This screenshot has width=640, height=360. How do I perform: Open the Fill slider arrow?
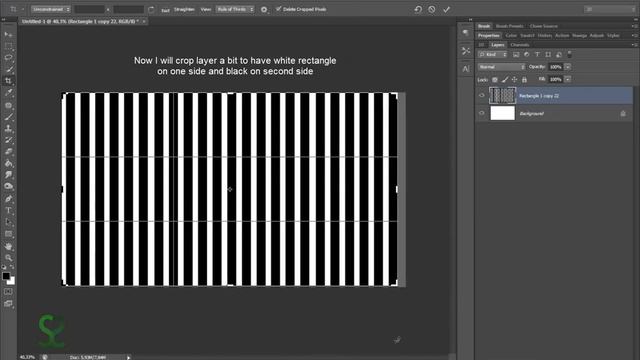(x=568, y=79)
